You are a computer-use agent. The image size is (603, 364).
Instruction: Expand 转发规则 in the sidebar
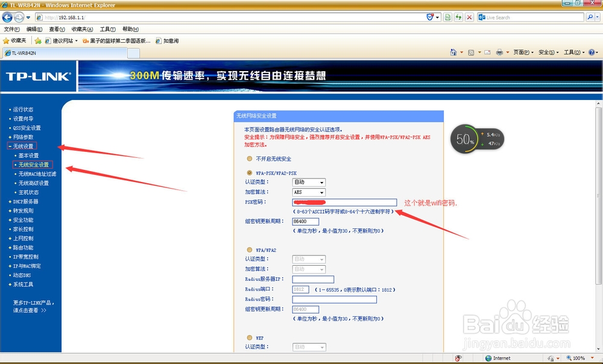pyautogui.click(x=23, y=211)
